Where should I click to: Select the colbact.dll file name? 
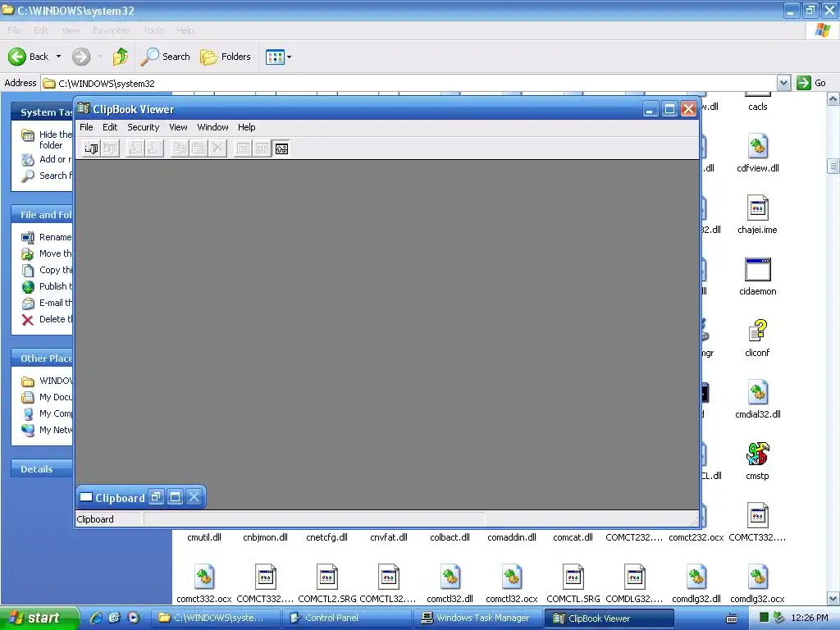tap(450, 537)
